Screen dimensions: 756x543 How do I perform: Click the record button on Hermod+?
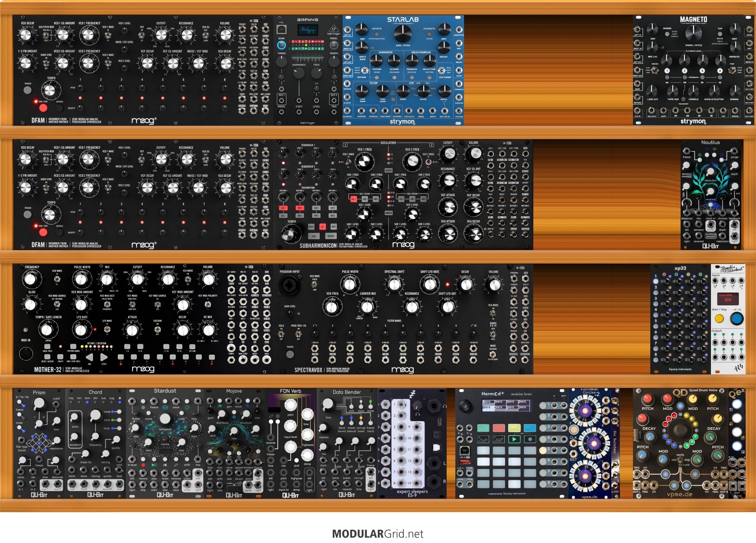[x=530, y=439]
